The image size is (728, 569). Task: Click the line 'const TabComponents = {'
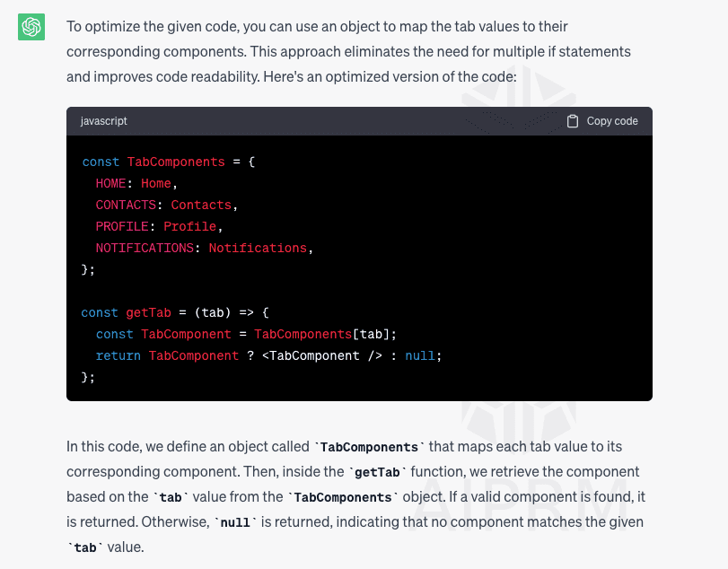point(169,162)
